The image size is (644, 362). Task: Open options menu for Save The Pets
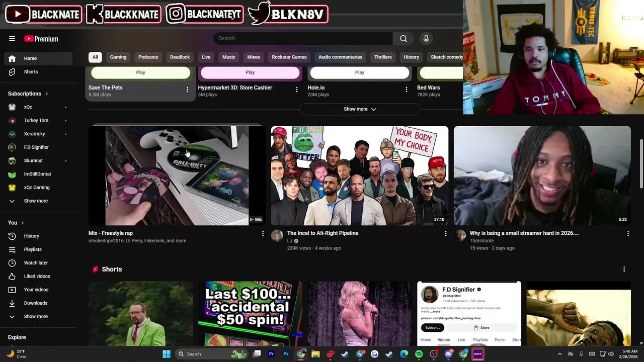click(187, 89)
